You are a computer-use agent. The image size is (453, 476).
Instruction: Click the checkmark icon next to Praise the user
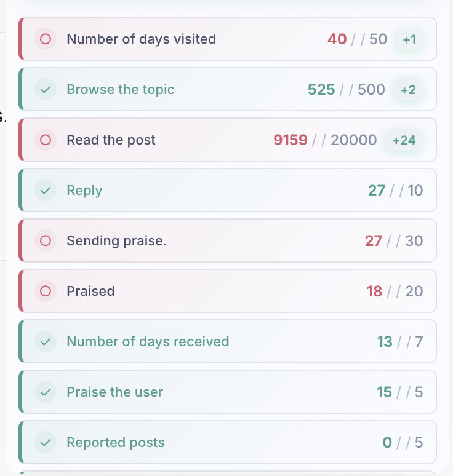(46, 392)
